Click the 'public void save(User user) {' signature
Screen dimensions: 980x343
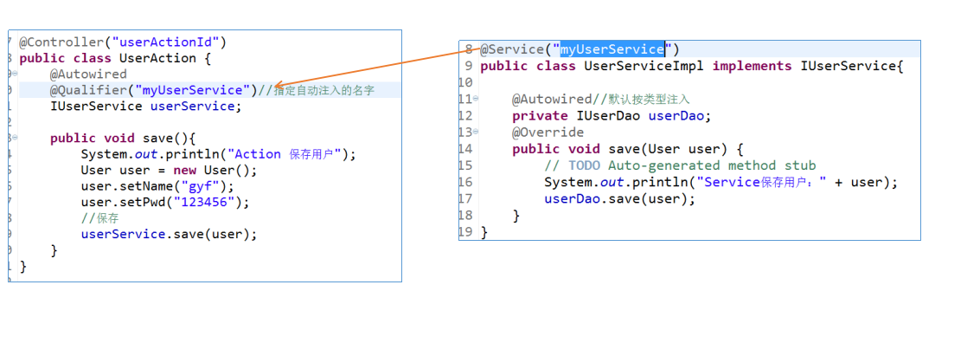[x=627, y=149]
